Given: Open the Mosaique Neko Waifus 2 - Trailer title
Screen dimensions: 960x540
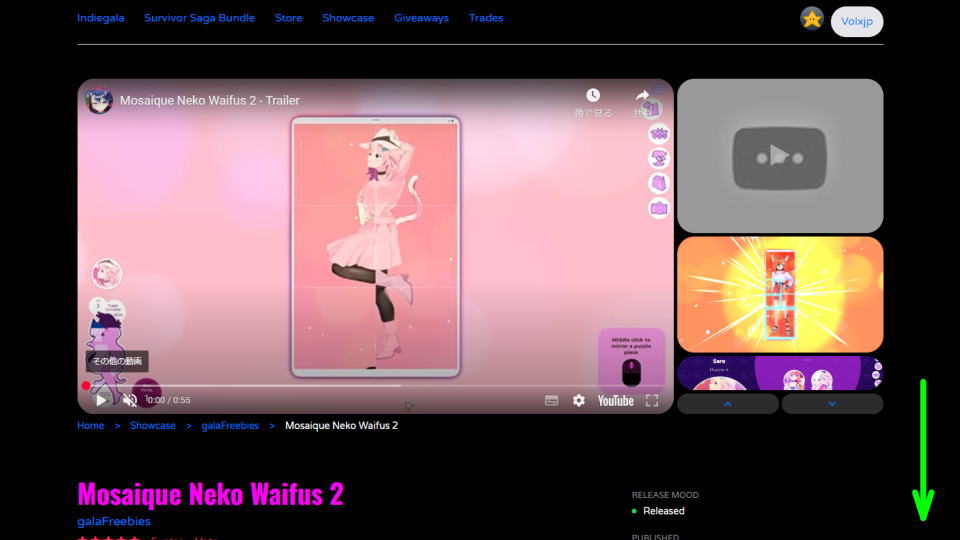Looking at the screenshot, I should point(209,100).
